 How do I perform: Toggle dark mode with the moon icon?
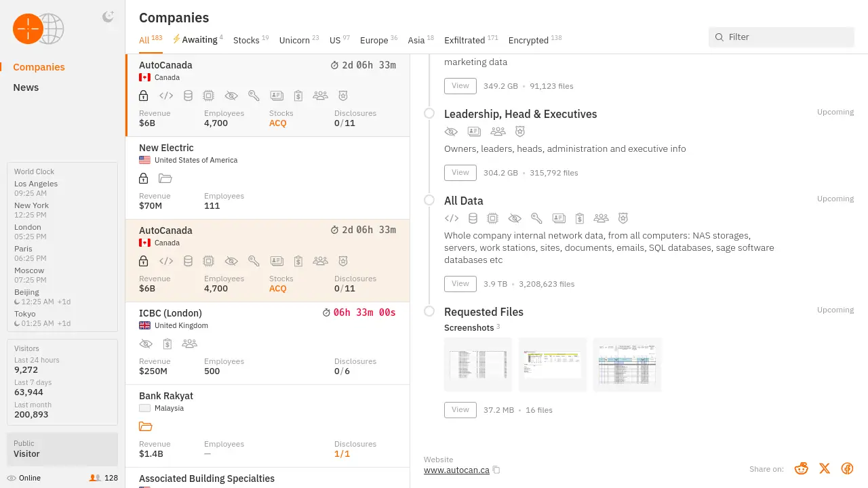click(x=108, y=17)
